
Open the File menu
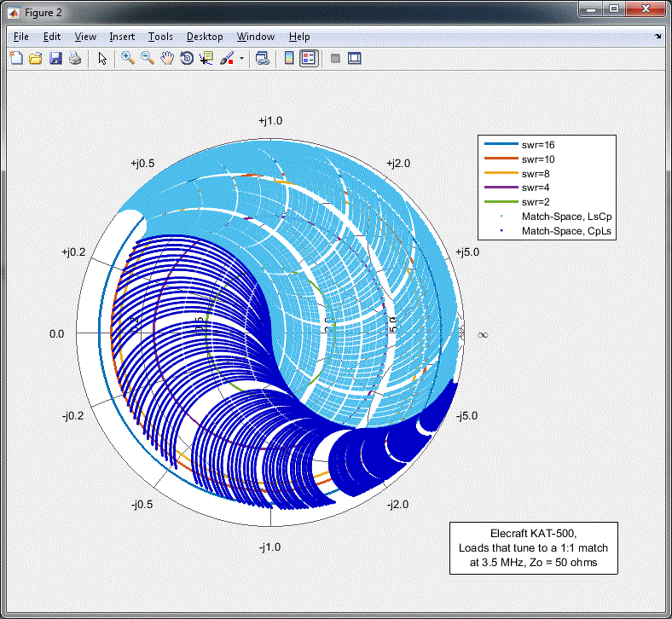(x=21, y=37)
